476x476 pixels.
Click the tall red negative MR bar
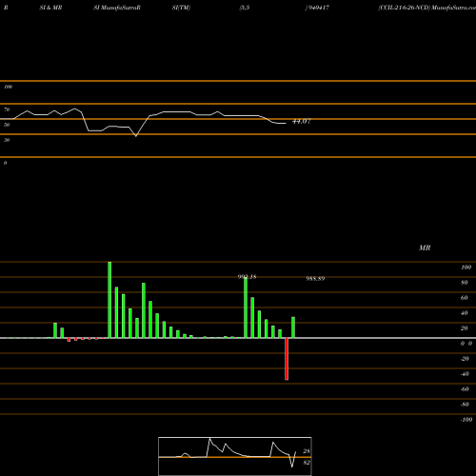point(287,359)
